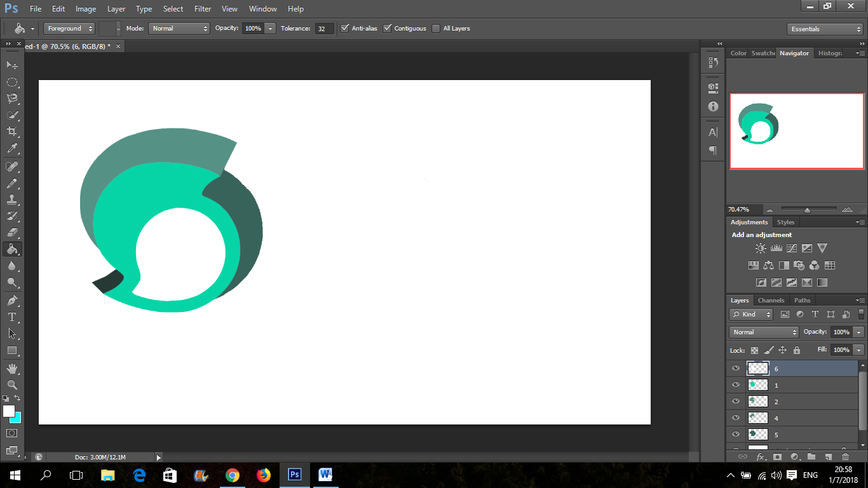Hide layer 4 using eye icon
The image size is (868, 488).
click(736, 417)
